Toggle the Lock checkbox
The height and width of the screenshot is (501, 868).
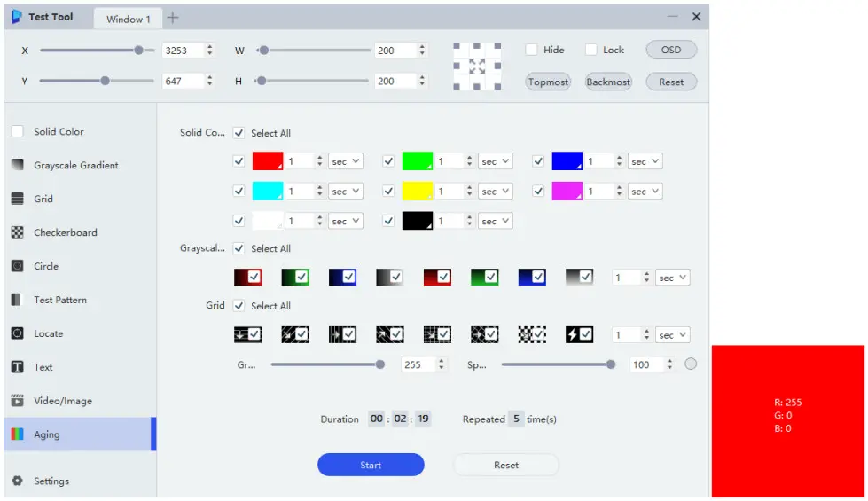(x=591, y=50)
